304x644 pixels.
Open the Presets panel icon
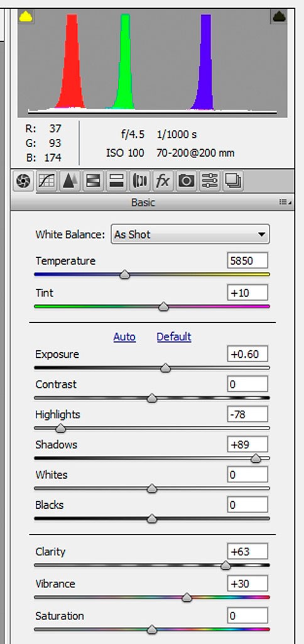coord(210,181)
